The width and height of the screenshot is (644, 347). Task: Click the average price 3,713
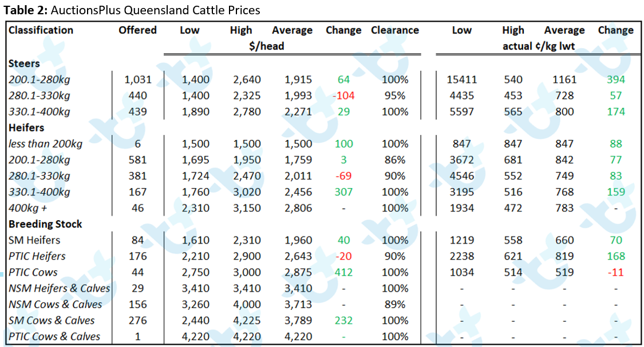[x=298, y=304]
